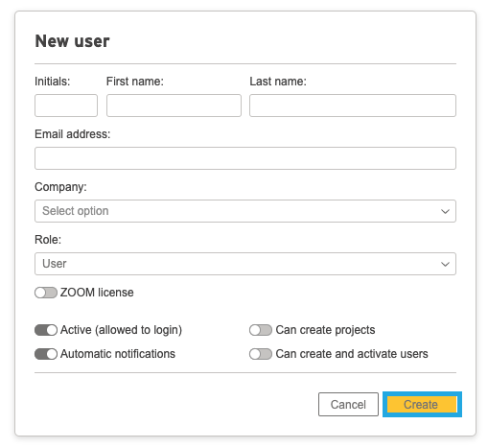This screenshot has width=488, height=448.
Task: Enable the ZOOM license toggle
Action: coord(46,293)
